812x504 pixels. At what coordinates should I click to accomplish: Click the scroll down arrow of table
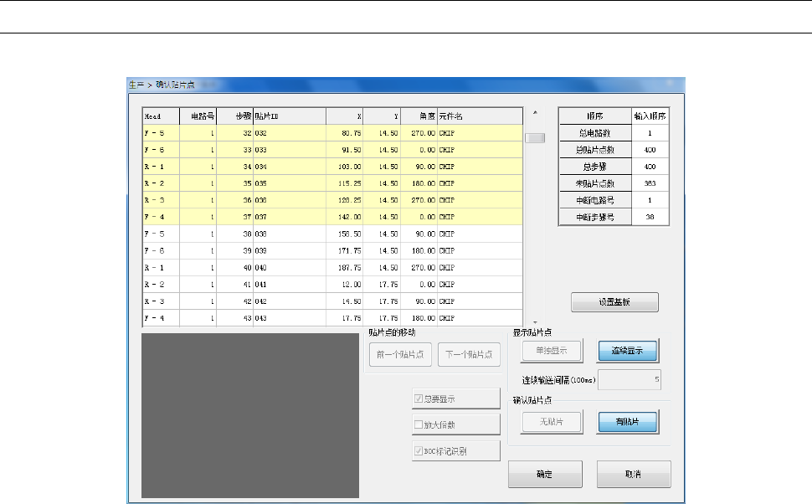coord(535,321)
